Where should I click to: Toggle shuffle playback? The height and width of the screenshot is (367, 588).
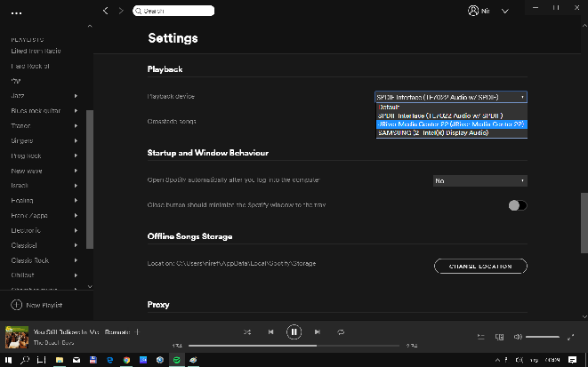click(247, 332)
